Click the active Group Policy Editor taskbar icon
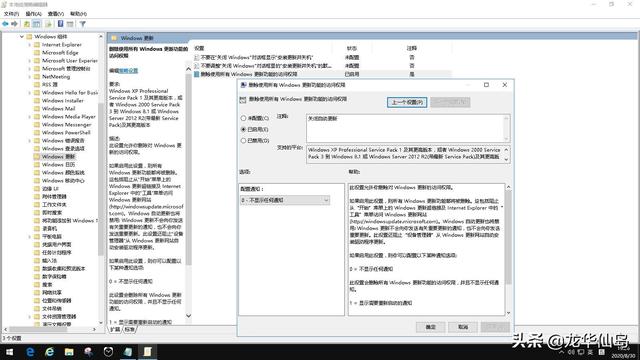Screen dimensions: 640x360 pos(147,351)
